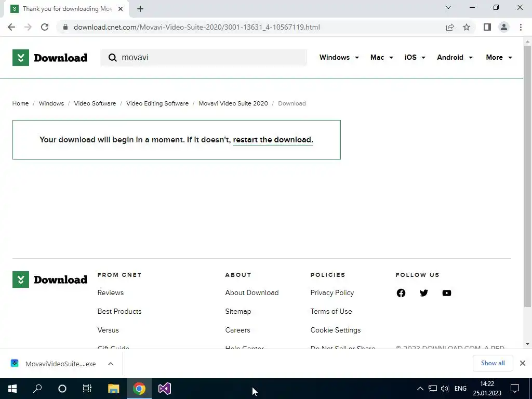The width and height of the screenshot is (532, 399).
Task: Click the footer Download logo
Action: 50,280
